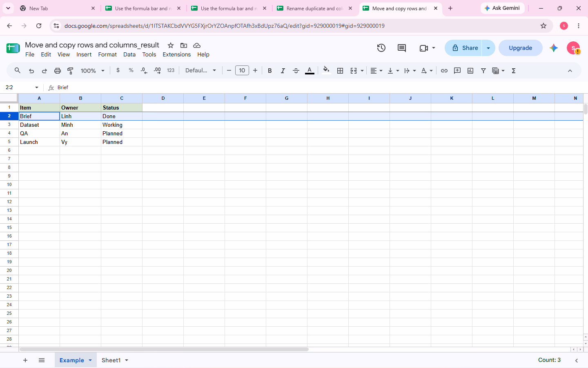588x368 pixels.
Task: Open the Example sheet tab menu arrow
Action: point(90,360)
